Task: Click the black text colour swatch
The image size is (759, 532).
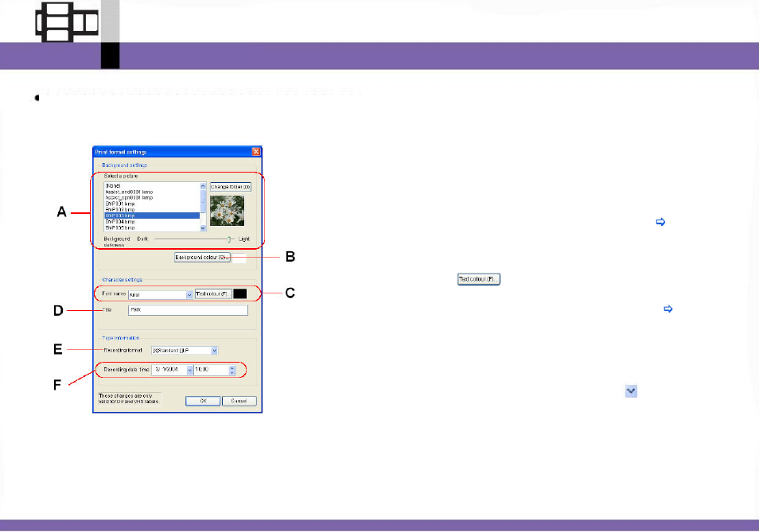Action: tap(240, 294)
